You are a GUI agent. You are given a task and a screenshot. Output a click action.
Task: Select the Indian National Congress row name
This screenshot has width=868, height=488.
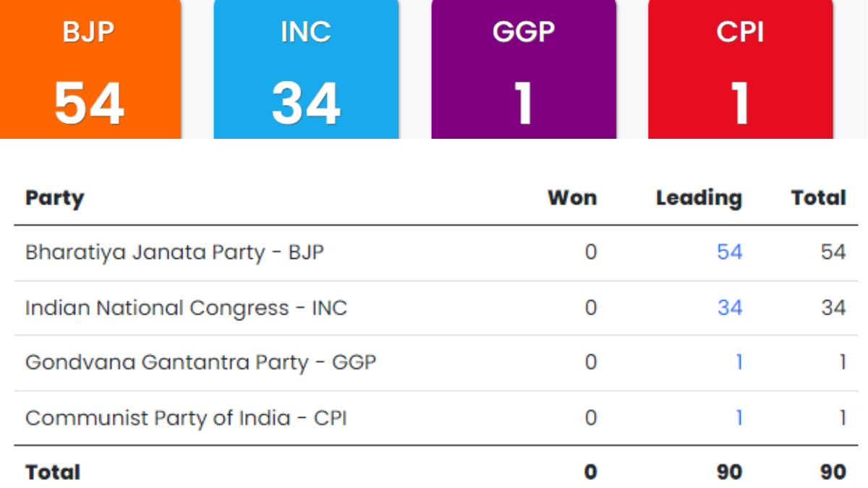tap(186, 308)
